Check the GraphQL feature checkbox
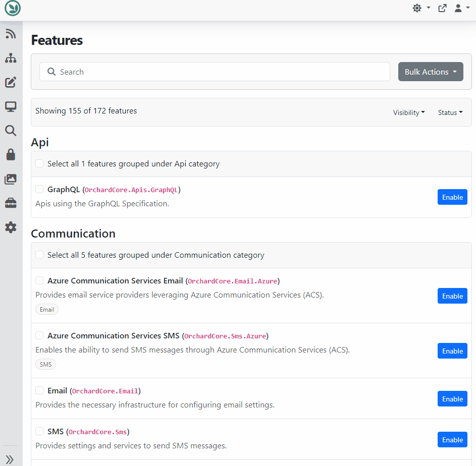 tap(39, 189)
